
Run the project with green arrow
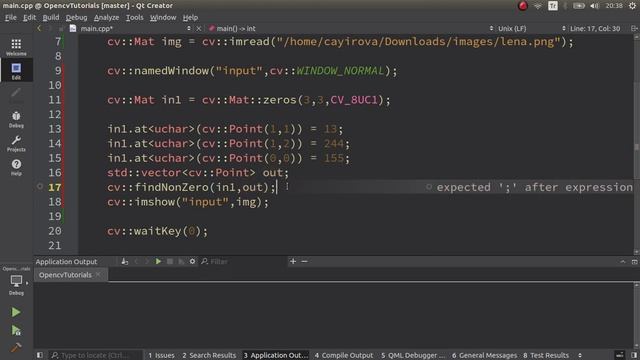click(16, 312)
